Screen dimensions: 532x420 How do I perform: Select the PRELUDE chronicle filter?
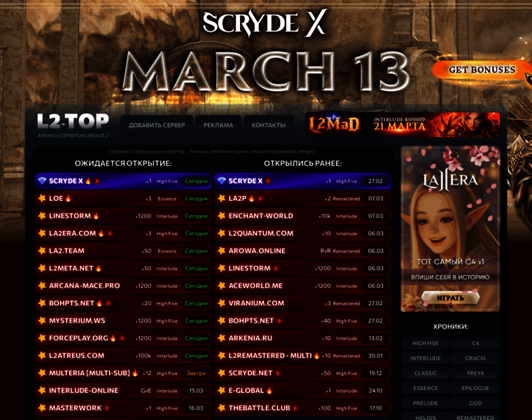tap(426, 403)
